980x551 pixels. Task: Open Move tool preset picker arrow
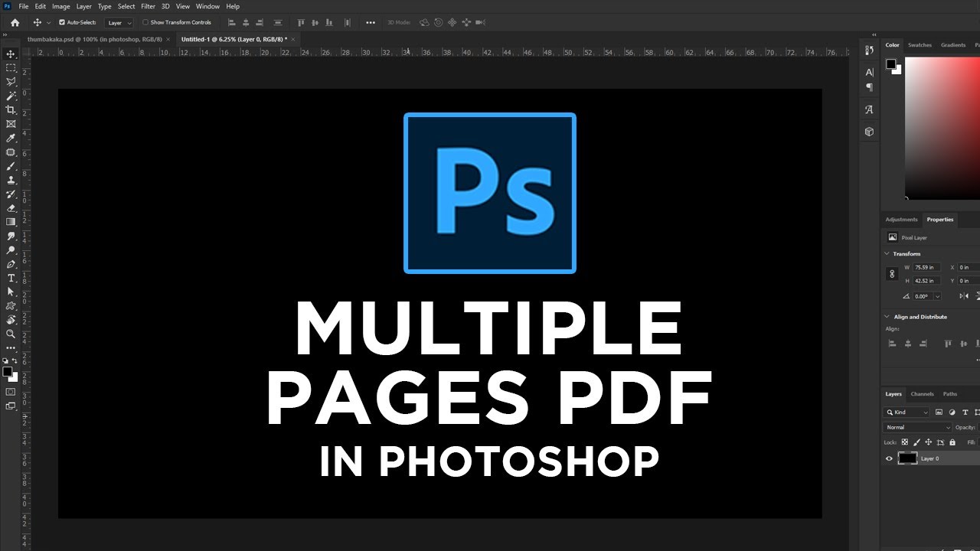click(50, 22)
